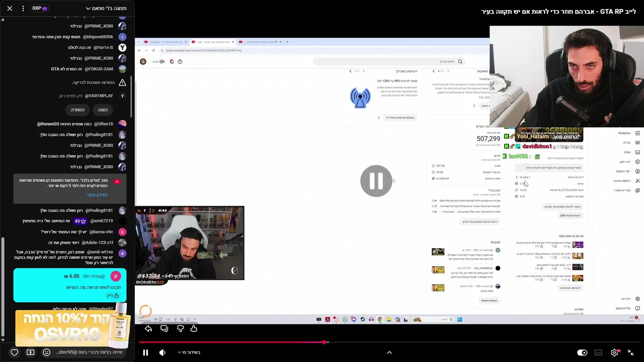Open למידע נוסף learn more link
The image size is (644, 362).
tap(97, 195)
